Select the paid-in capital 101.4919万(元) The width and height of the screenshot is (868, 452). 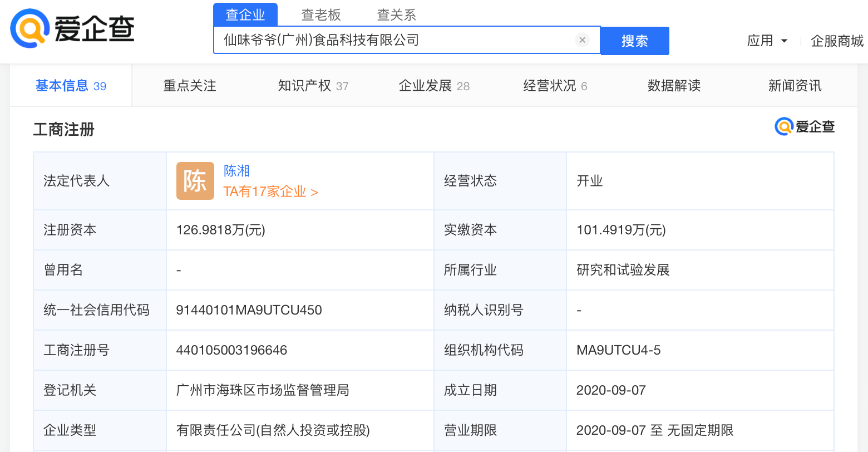pyautogui.click(x=621, y=230)
